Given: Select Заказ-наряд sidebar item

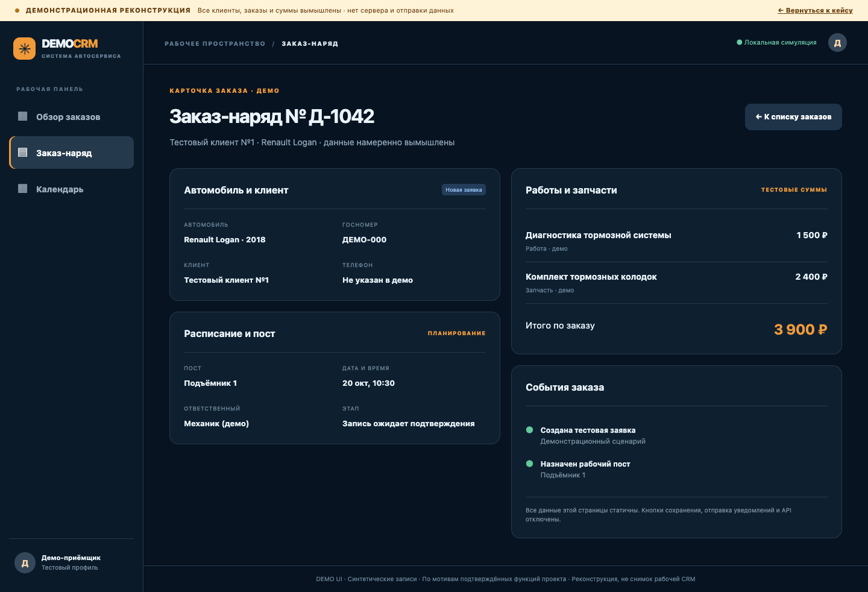Looking at the screenshot, I should click(72, 153).
